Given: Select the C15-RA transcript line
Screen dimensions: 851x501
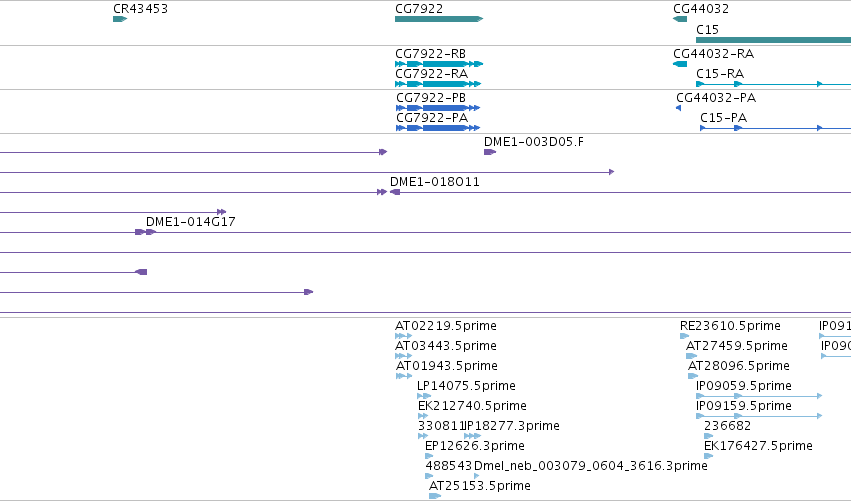Looking at the screenshot, I should (x=773, y=84).
